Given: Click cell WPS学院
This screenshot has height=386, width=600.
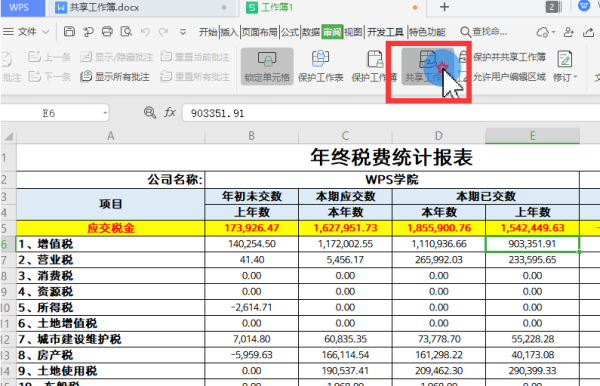Looking at the screenshot, I should click(392, 179).
